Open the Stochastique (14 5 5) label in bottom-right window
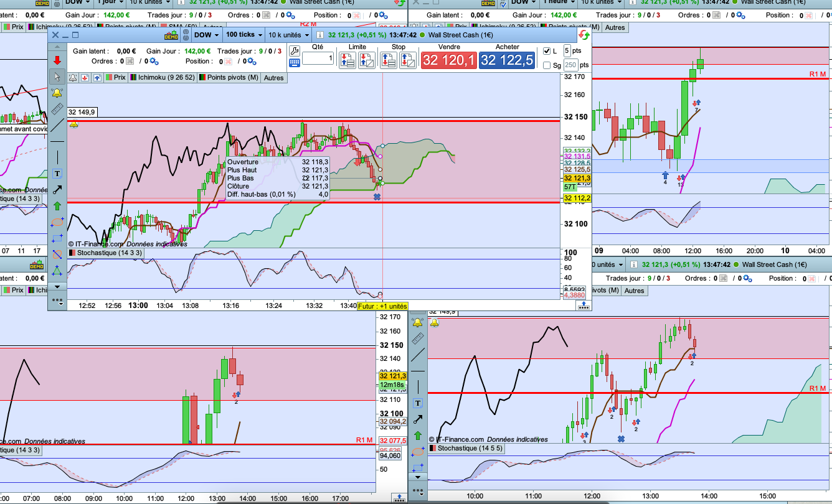832x504 pixels. tap(466, 448)
